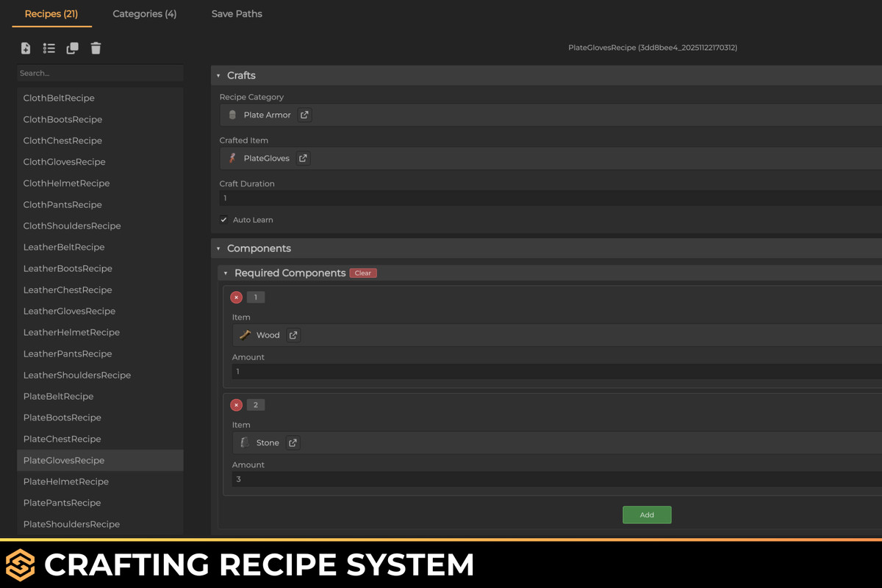
Task: Toggle the Auto Learn checkbox
Action: pyautogui.click(x=223, y=219)
